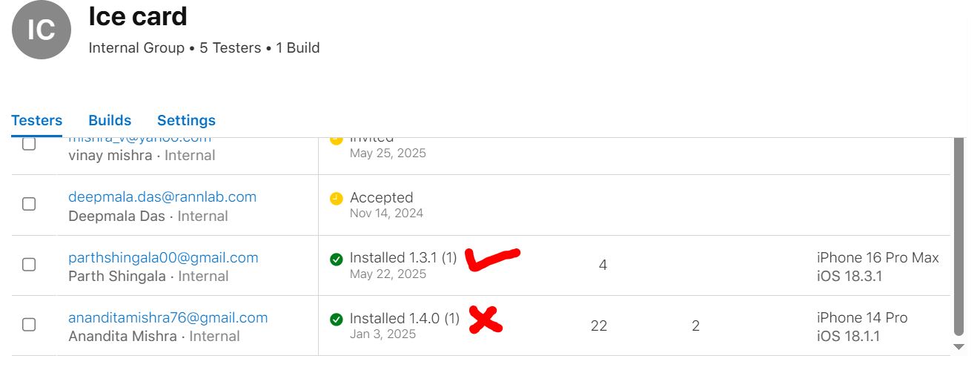Select the Testers tab
The width and height of the screenshot is (980, 367).
pos(37,120)
